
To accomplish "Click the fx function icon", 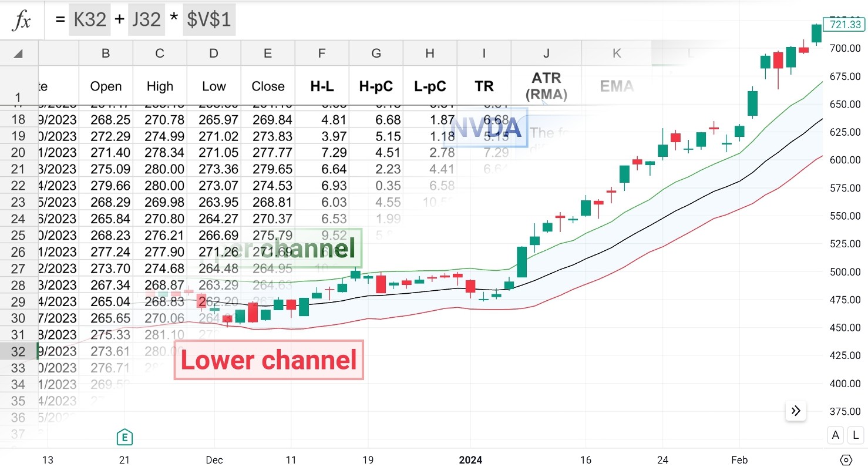I will pyautogui.click(x=22, y=21).
